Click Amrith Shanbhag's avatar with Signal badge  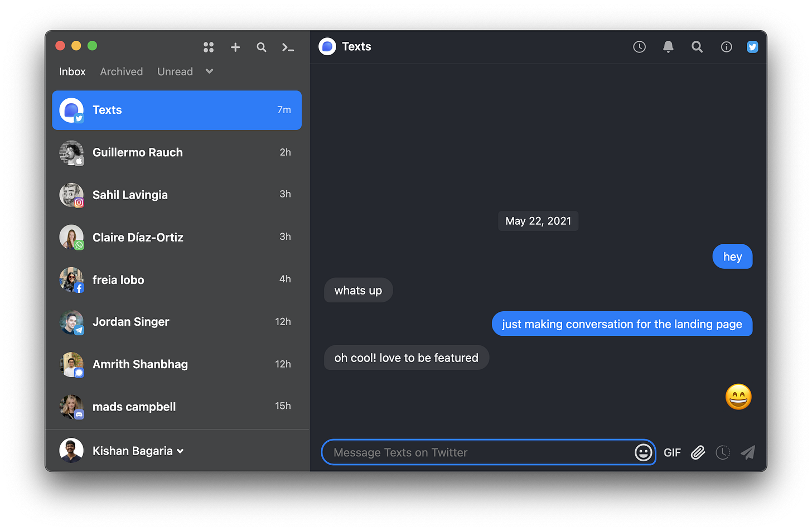tap(71, 364)
